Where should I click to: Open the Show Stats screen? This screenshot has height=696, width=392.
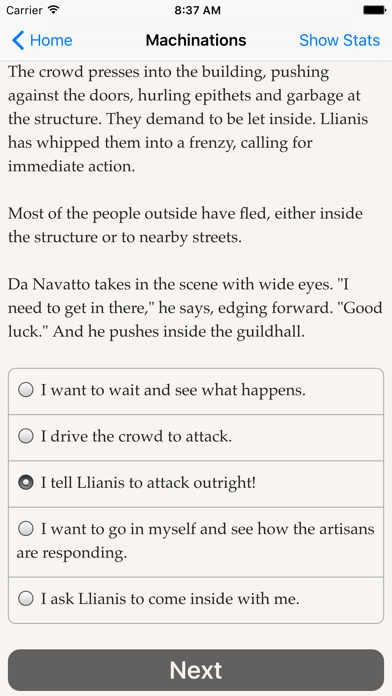click(x=340, y=40)
